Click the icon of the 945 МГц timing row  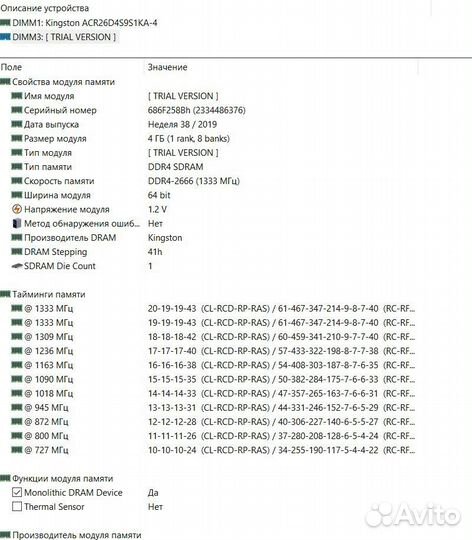tap(17, 407)
